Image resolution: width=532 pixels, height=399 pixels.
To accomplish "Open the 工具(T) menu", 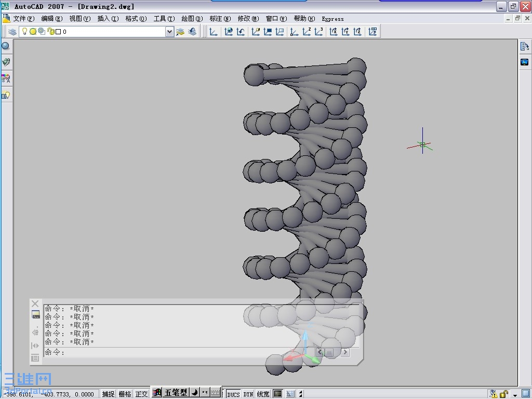I will coord(164,19).
